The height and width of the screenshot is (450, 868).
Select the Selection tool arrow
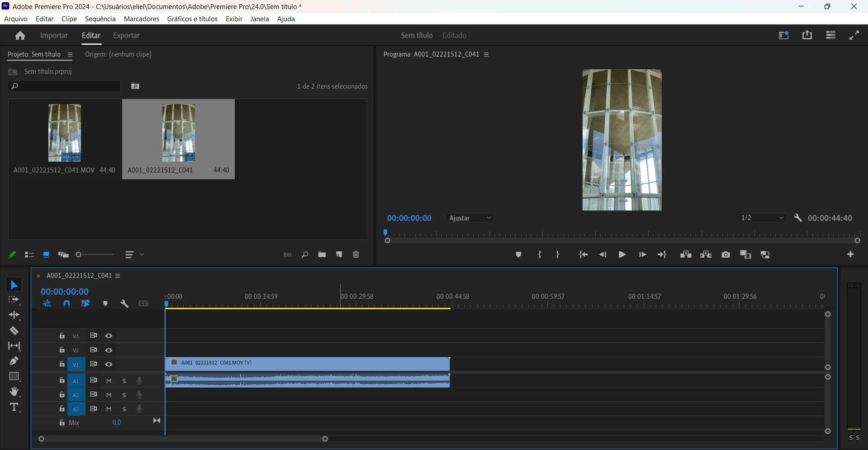(14, 285)
